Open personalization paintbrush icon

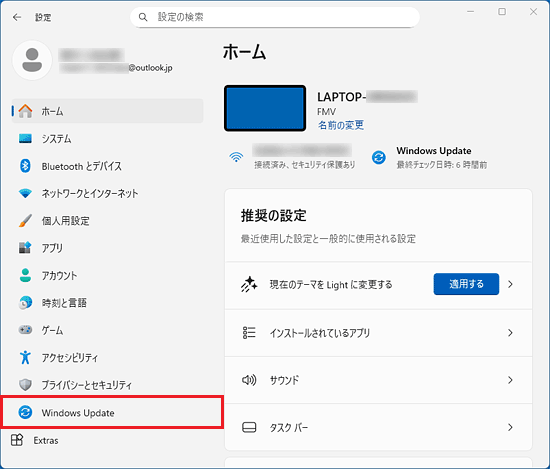click(25, 220)
